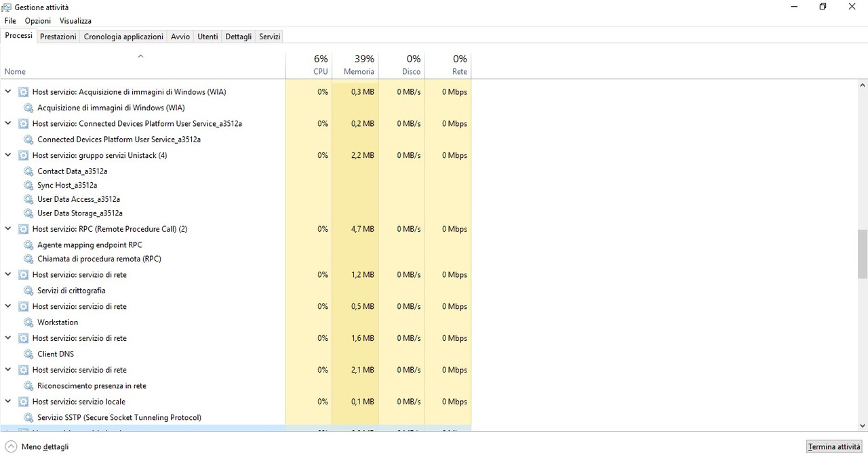Viewport: 868px width, 462px height.
Task: Open the Opzioni menu
Action: 38,21
